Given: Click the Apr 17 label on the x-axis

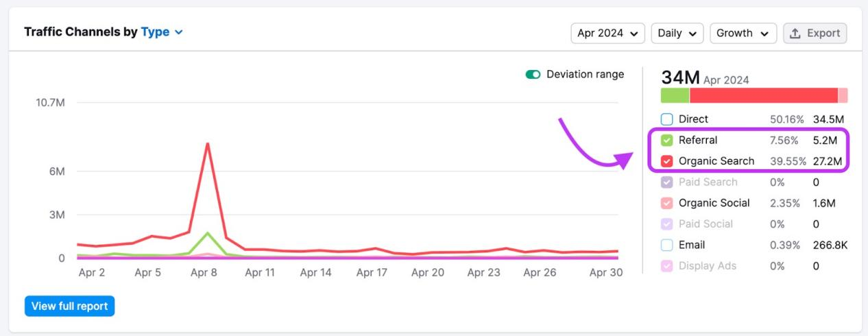Looking at the screenshot, I should pyautogui.click(x=372, y=272).
